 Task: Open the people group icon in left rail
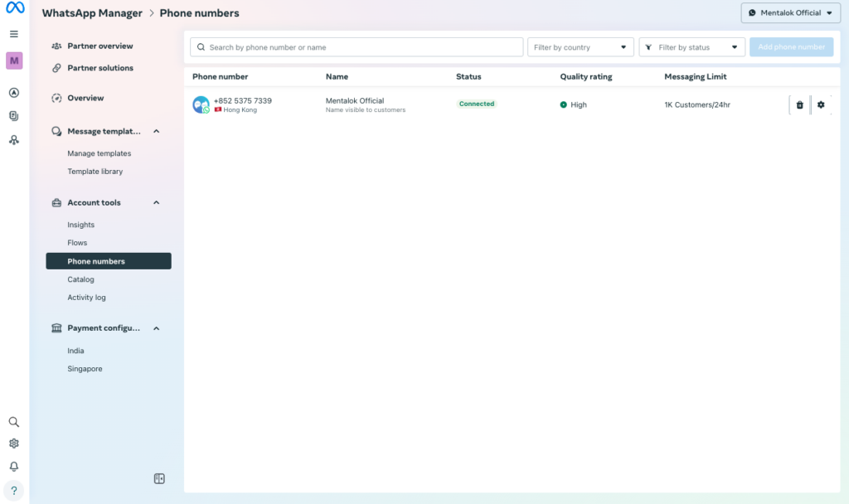[x=14, y=140]
